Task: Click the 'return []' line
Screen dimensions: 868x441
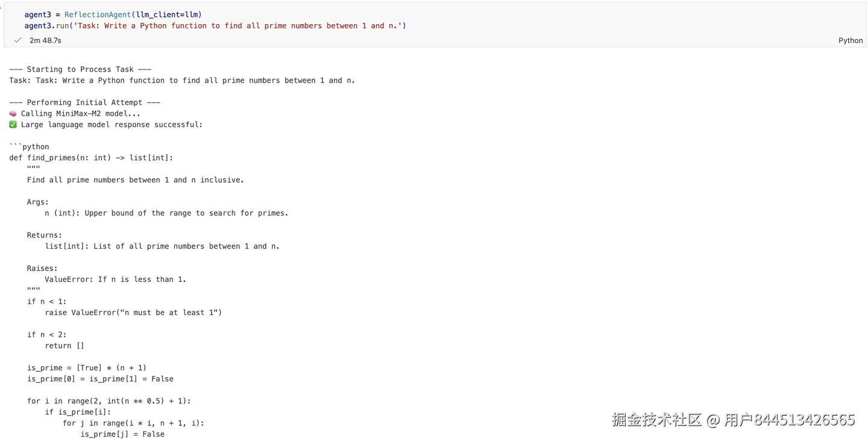Action: click(64, 345)
